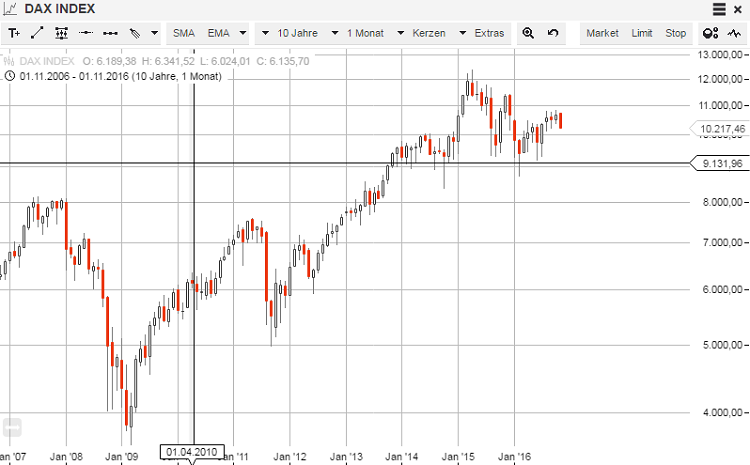This screenshot has width=750, height=465.
Task: Click the candlestick icon in OHLC legend
Action: [9, 61]
